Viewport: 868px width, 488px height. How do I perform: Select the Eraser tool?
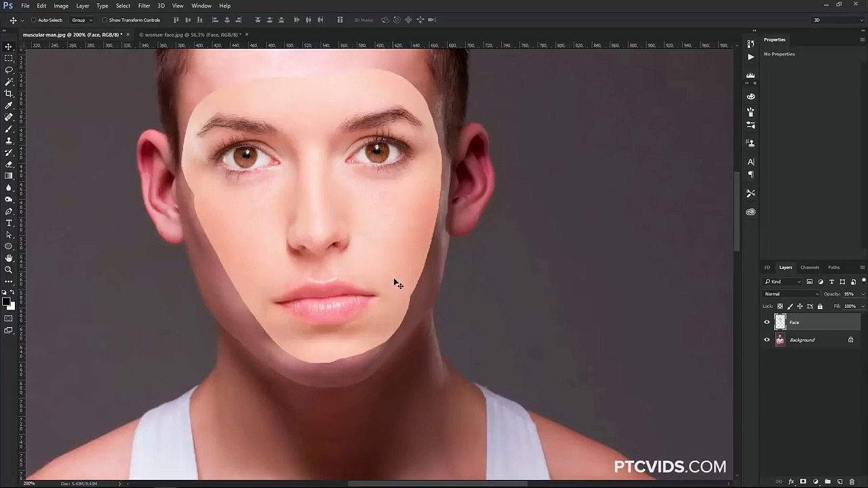[x=9, y=164]
